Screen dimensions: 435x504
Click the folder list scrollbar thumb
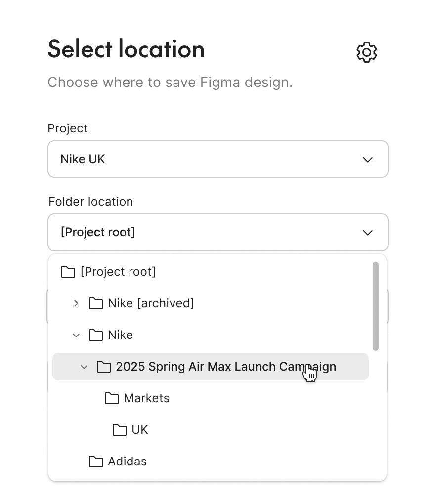click(376, 306)
